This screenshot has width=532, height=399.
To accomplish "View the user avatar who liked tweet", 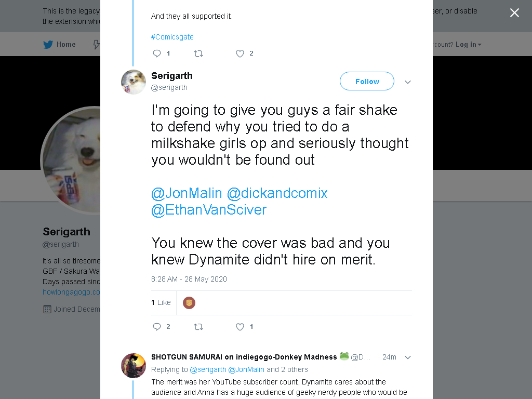I will 189,303.
